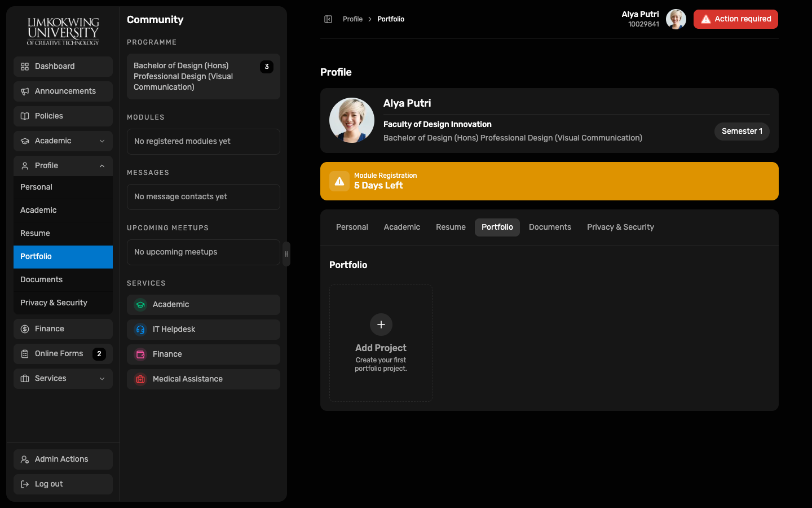
Task: Open Privacy & Security in sidebar submenu
Action: pos(63,303)
